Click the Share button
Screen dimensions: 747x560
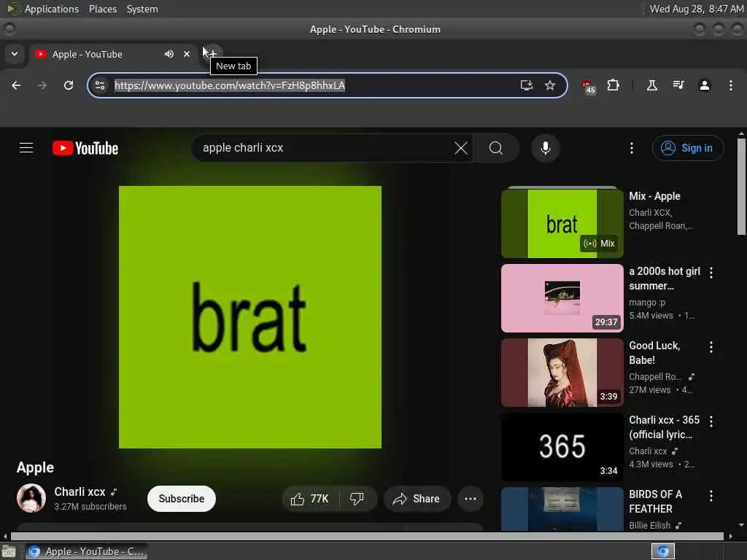(417, 499)
